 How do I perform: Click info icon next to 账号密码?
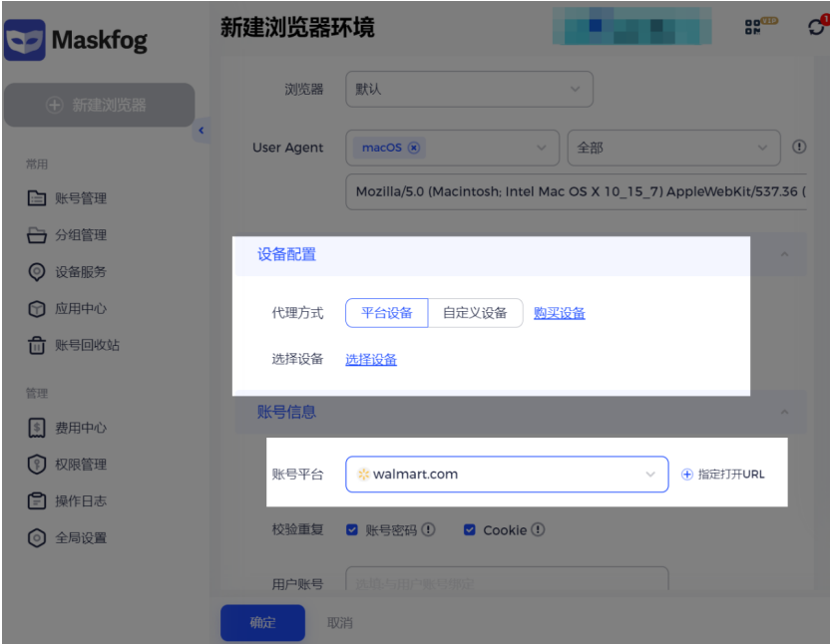click(428, 529)
